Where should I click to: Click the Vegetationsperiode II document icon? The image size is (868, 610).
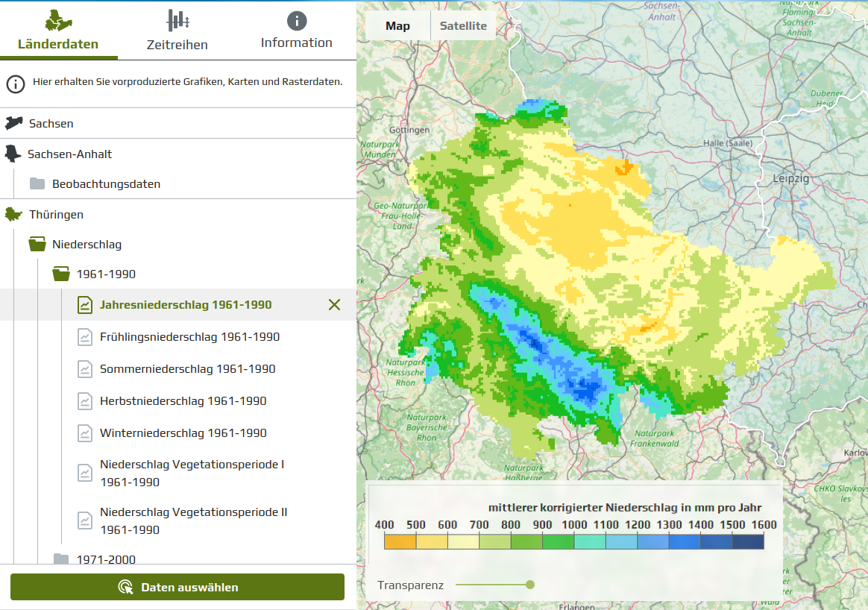tap(85, 521)
